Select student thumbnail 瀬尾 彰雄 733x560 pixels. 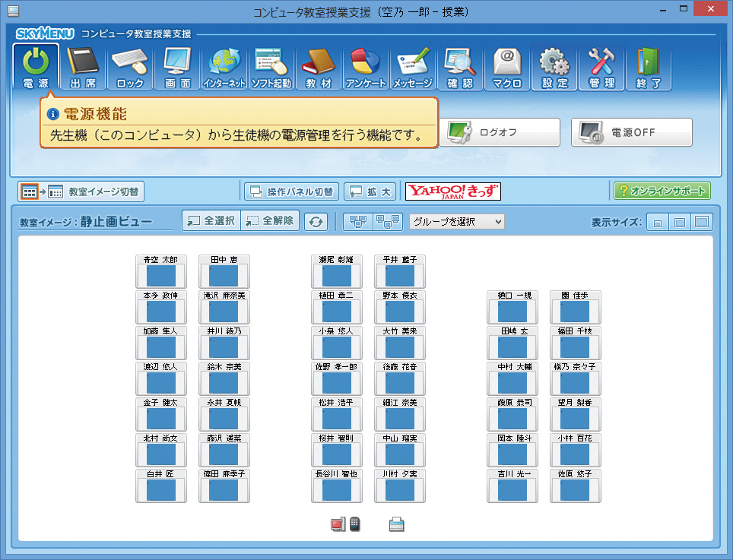pos(337,271)
